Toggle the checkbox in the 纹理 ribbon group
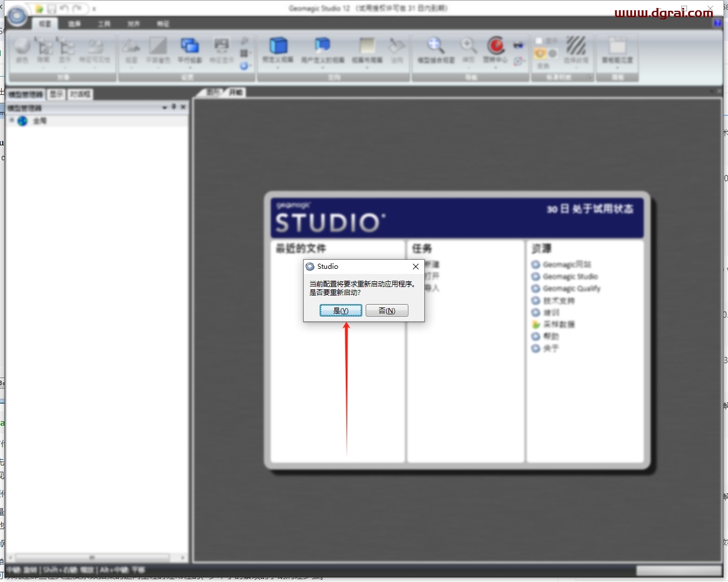This screenshot has height=582, width=728. tap(539, 41)
